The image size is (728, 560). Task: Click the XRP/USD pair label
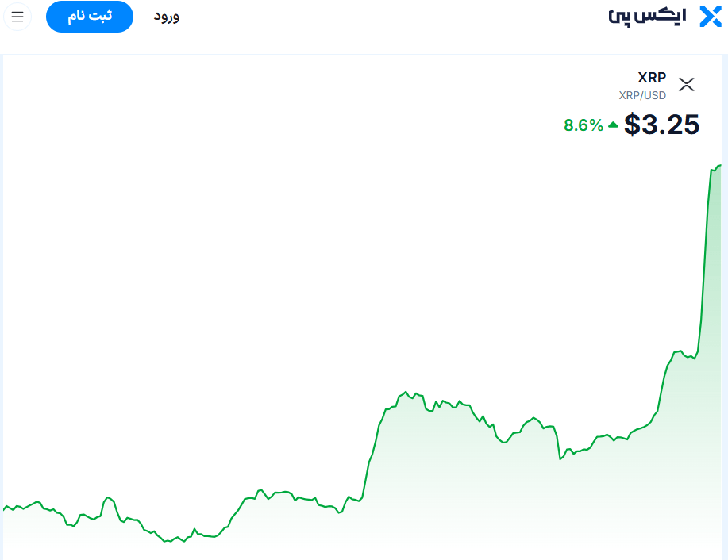tap(642, 95)
